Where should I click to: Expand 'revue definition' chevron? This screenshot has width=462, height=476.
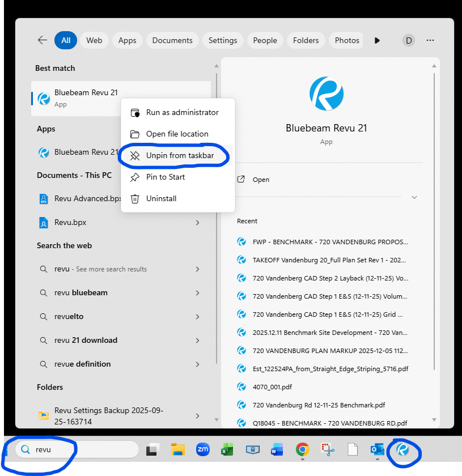(x=198, y=364)
